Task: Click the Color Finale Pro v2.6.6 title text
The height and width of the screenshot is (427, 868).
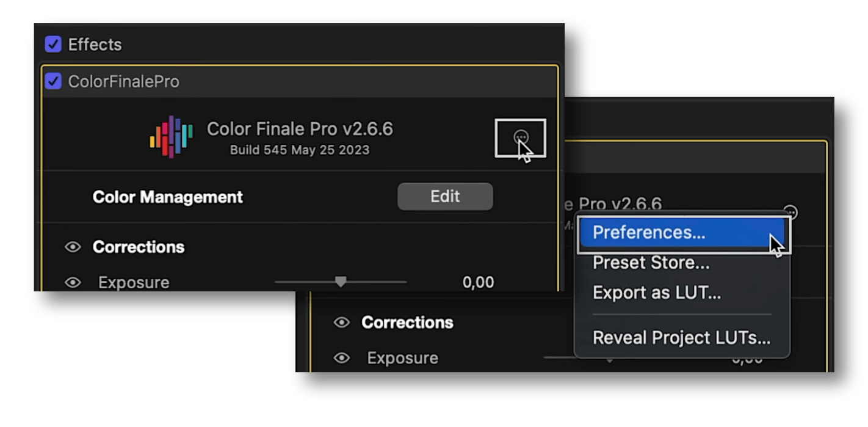Action: click(300, 129)
